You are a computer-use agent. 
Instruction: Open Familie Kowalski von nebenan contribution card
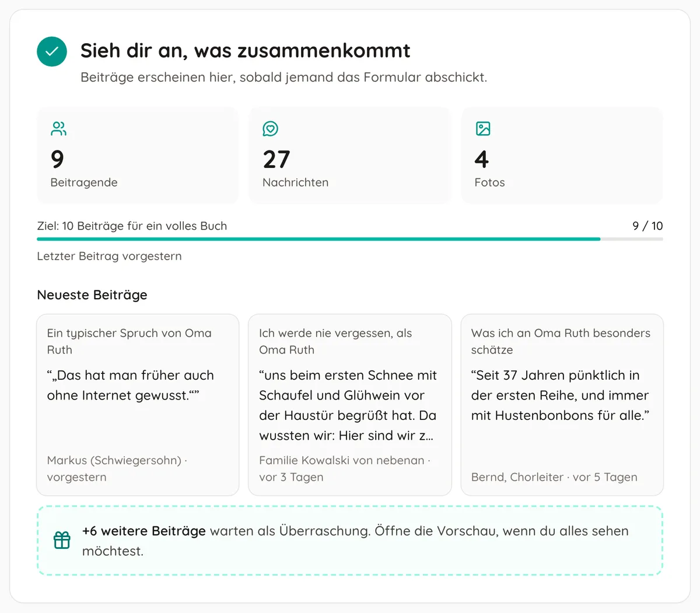tap(350, 405)
